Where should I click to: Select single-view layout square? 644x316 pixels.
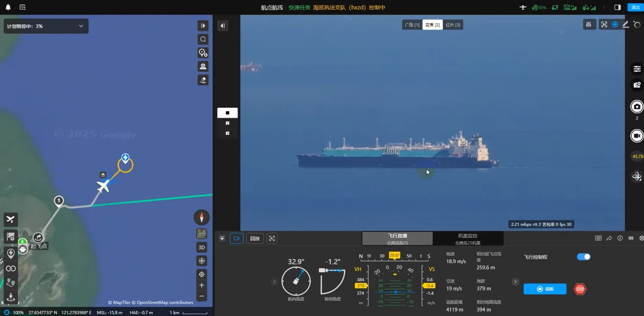click(x=227, y=113)
